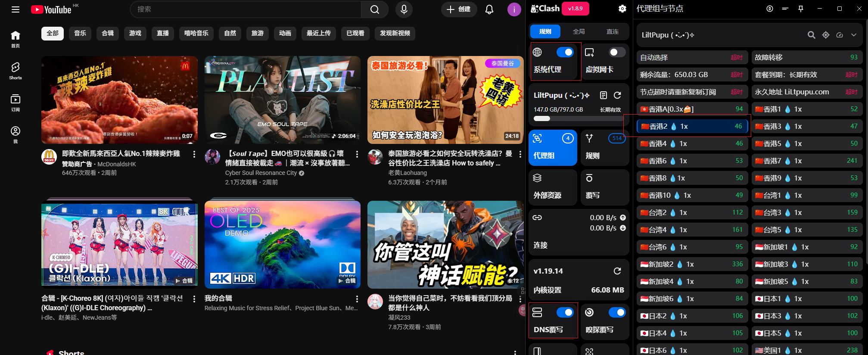Collapse the LiltPupu proxy group chevron
This screenshot has height=355, width=868.
click(x=853, y=35)
